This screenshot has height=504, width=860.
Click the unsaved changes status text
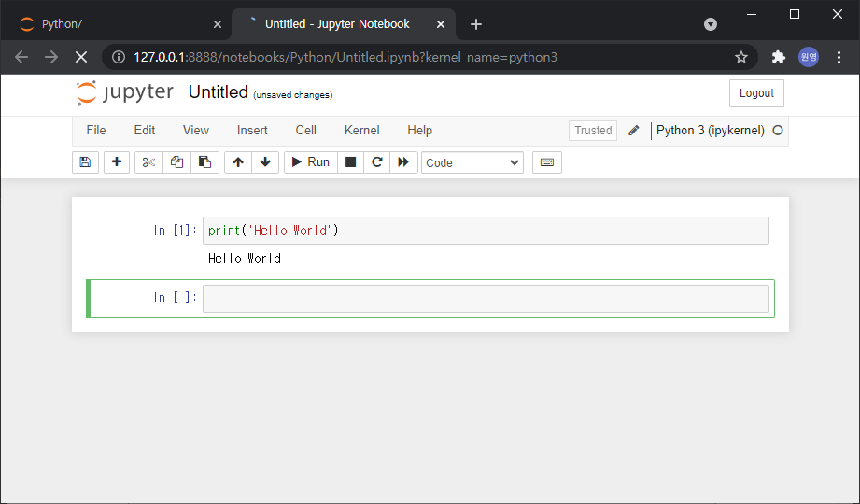293,95
